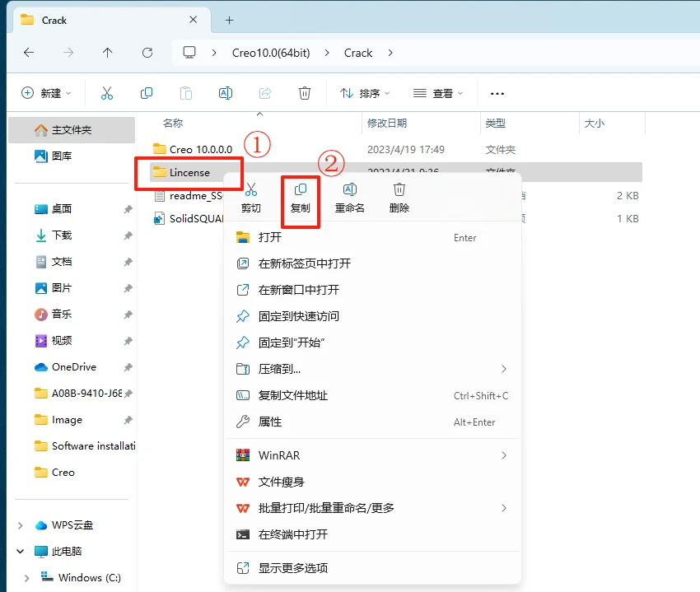
Task: Expand the 压缩到 (Compress to) submenu
Action: (x=280, y=369)
